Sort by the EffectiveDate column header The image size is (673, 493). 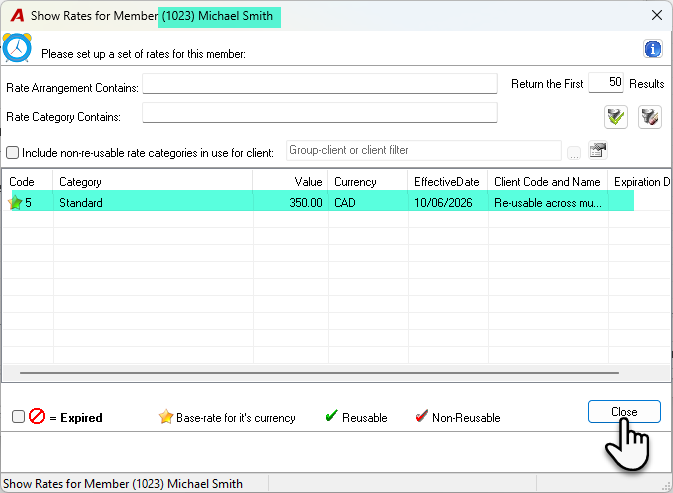[448, 181]
